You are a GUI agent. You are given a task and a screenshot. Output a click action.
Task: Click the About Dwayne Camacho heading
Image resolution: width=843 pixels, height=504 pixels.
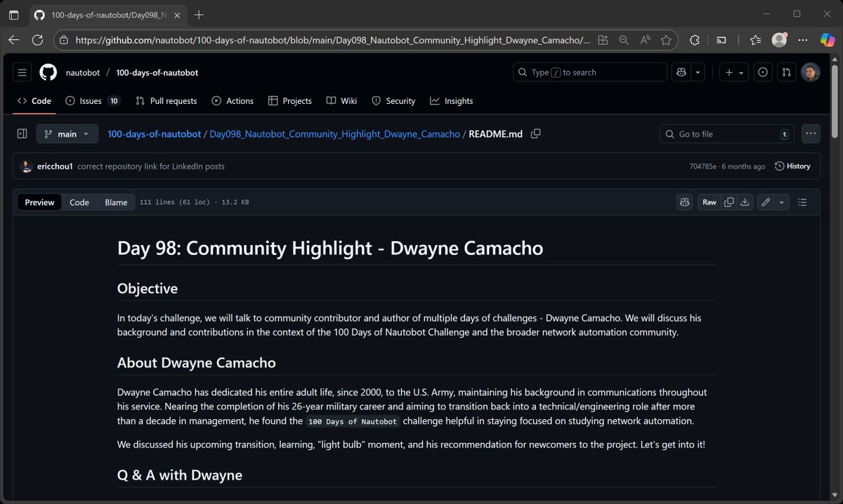(x=197, y=363)
